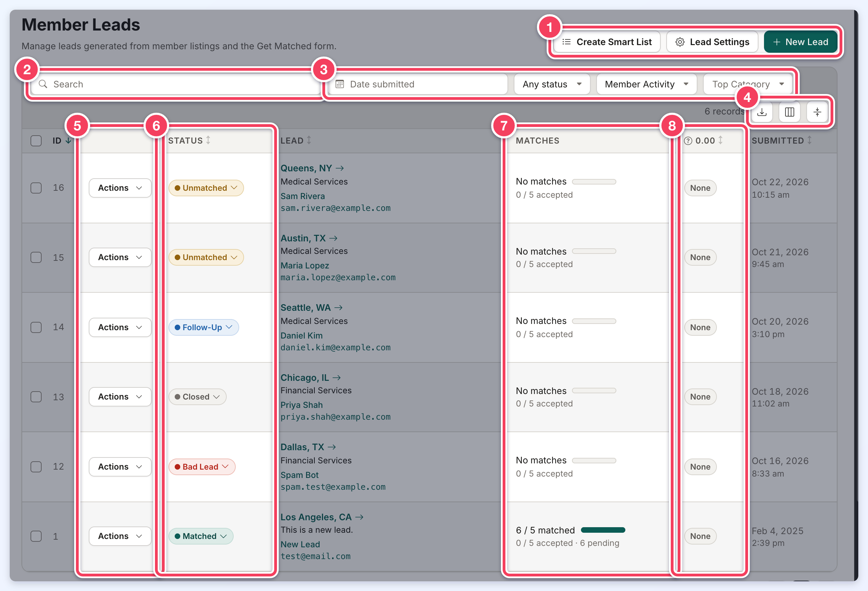
Task: Open the Queens, NY lead link
Action: click(x=306, y=168)
